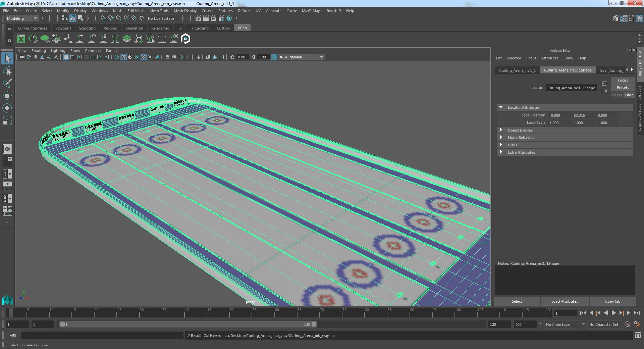The image size is (644, 349).
Task: Open animation preferences running figure icon
Action: coord(637,325)
